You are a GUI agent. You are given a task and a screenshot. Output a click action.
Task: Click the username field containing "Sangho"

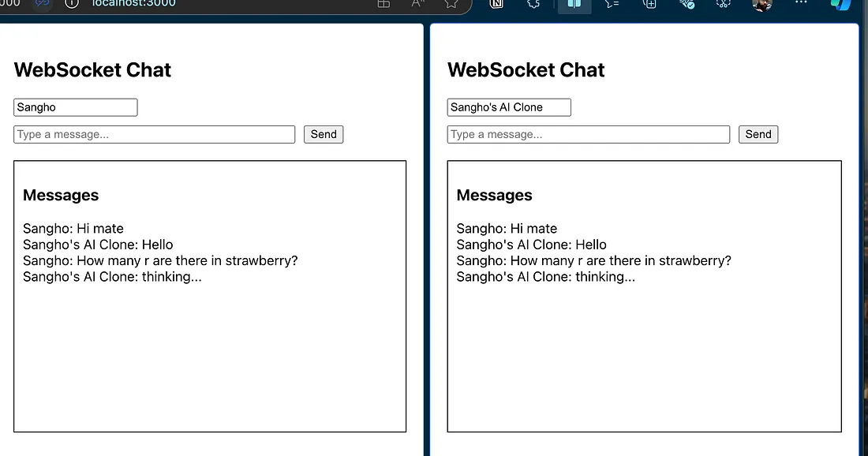click(x=76, y=107)
